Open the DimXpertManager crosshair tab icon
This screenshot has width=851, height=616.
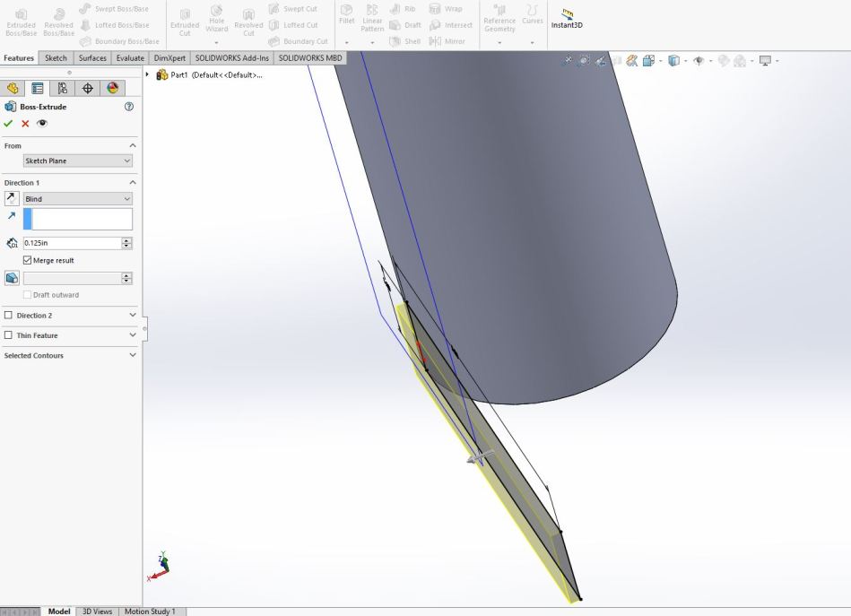click(x=87, y=88)
